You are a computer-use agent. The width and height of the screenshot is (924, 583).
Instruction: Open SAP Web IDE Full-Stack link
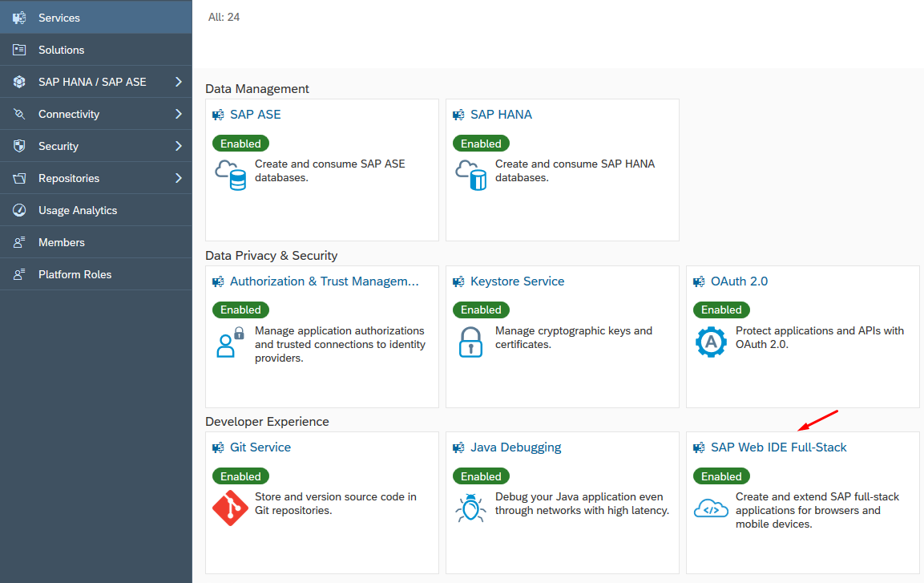pos(778,447)
